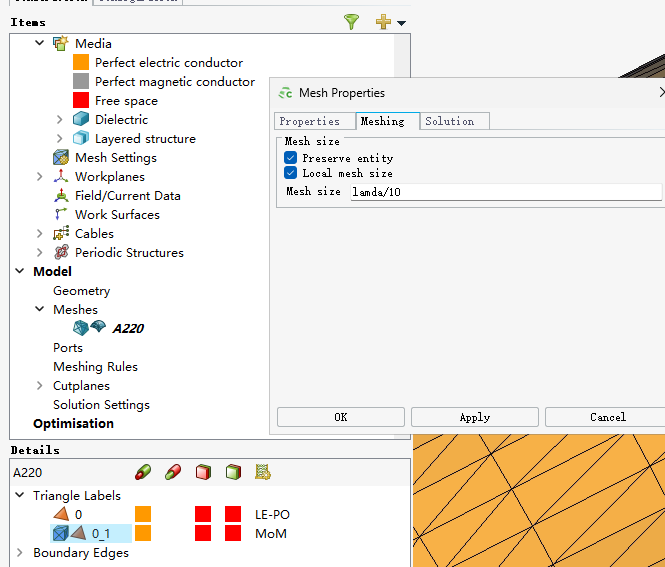Select the A220 mesh entry
The height and width of the screenshot is (567, 665).
pyautogui.click(x=128, y=328)
